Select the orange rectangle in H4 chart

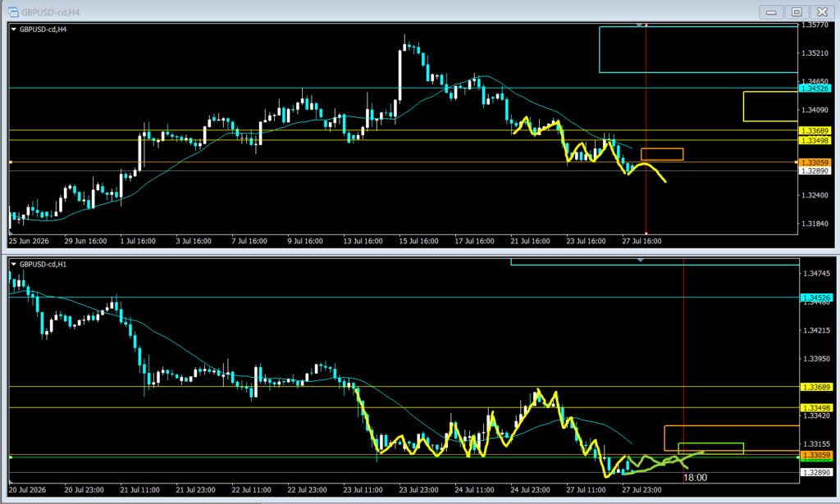point(662,154)
